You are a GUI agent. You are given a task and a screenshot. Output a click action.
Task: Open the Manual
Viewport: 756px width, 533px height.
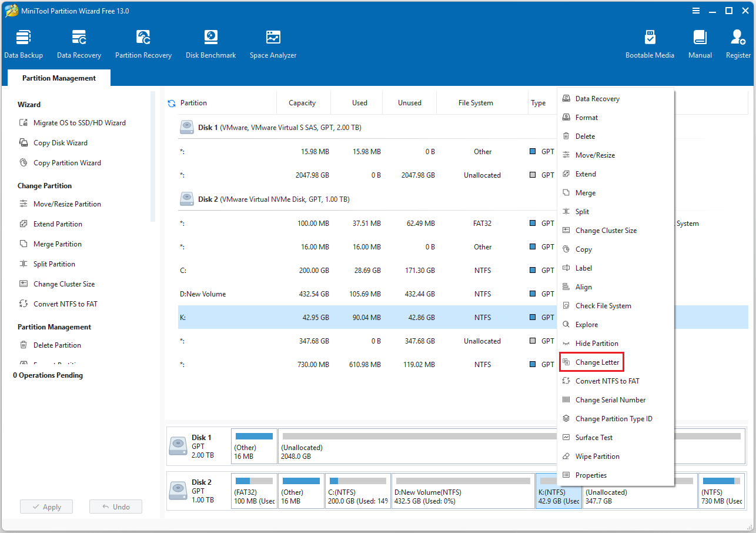(x=700, y=42)
